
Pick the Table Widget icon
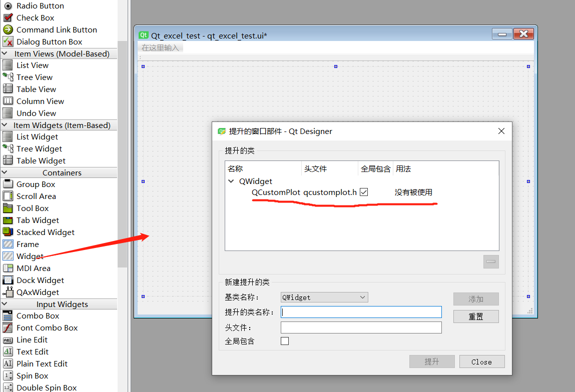8,160
